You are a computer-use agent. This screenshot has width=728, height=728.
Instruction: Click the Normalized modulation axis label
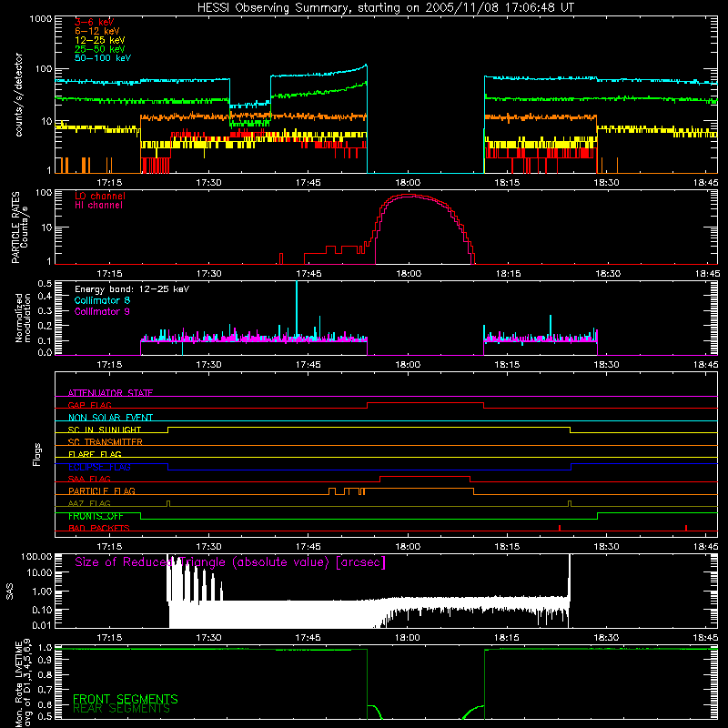click(23, 318)
